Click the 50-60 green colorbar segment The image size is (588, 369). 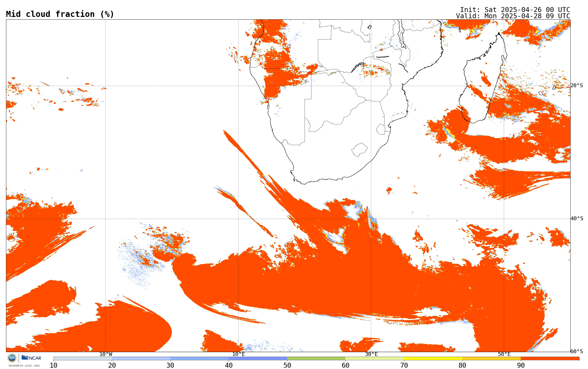tap(316, 359)
